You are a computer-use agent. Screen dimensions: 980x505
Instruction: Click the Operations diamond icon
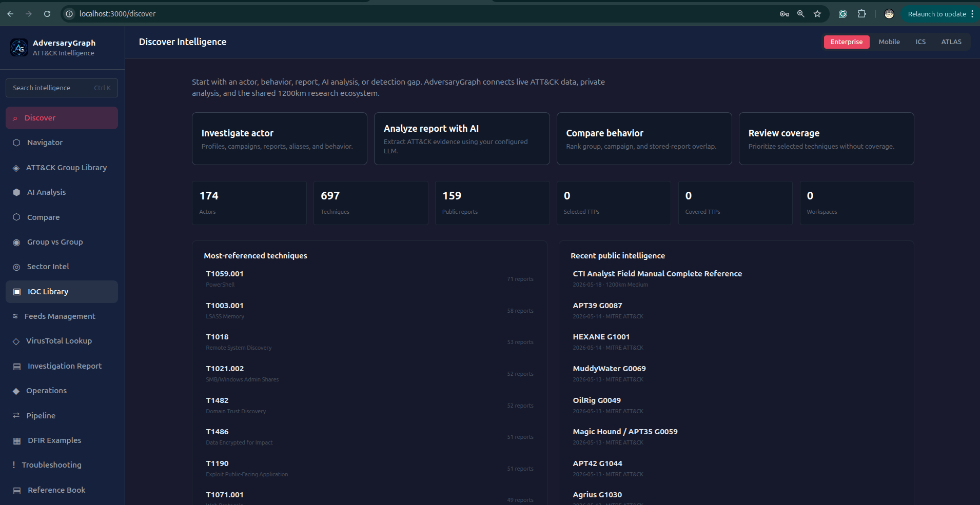(x=16, y=391)
